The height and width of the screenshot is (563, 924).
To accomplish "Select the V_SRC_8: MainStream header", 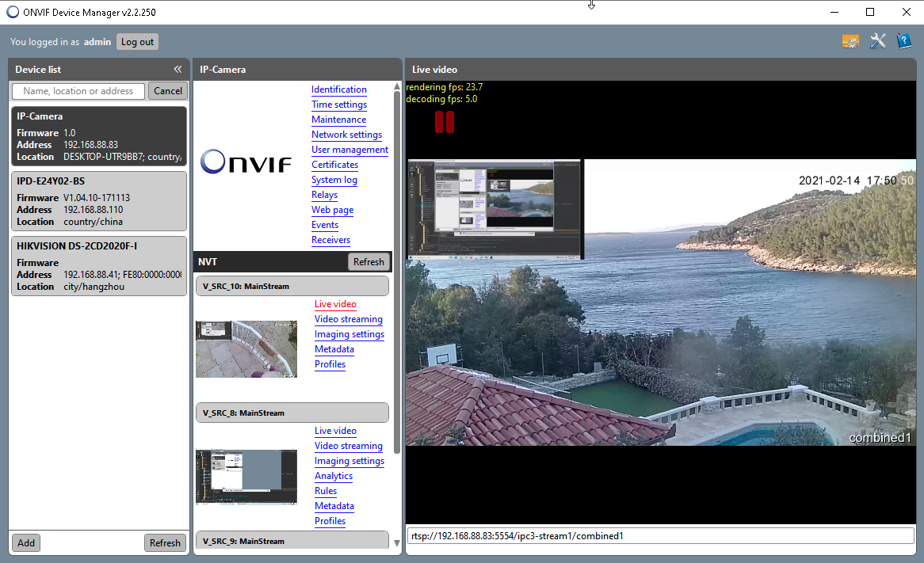I will 292,413.
